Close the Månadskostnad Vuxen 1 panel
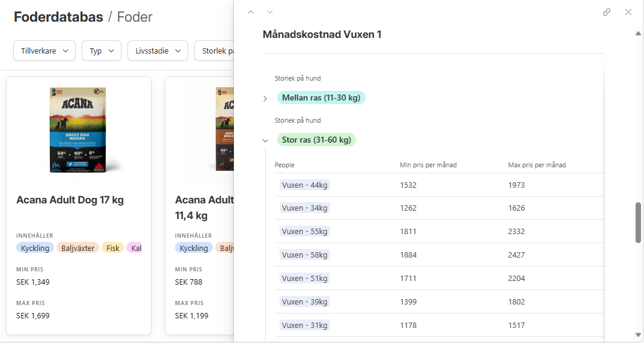644x343 pixels. (x=628, y=12)
